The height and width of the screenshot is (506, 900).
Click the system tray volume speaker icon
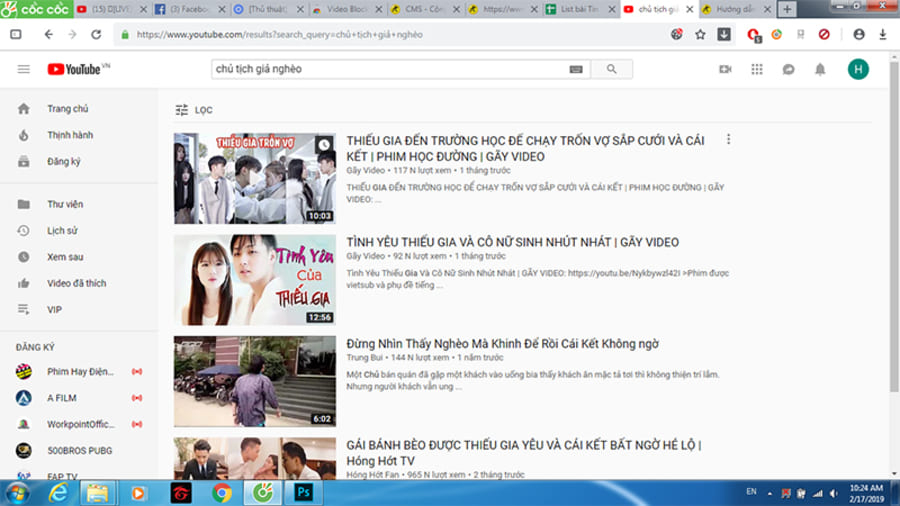833,493
